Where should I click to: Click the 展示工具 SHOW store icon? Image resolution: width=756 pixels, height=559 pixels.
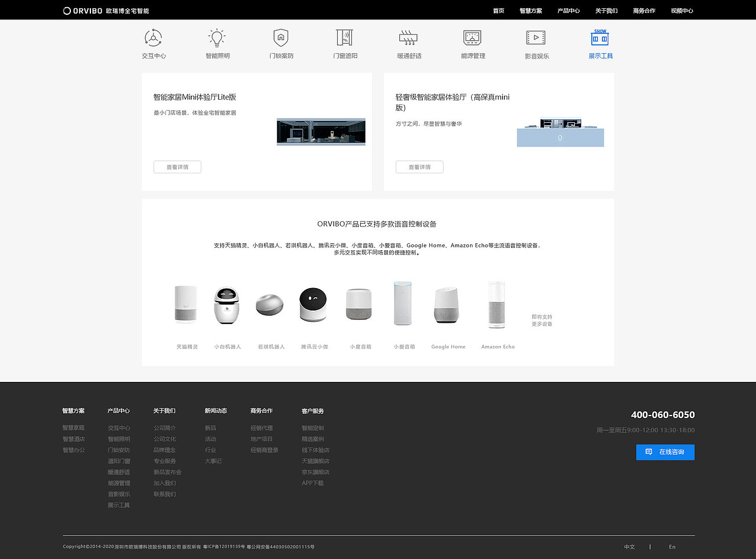coord(600,38)
